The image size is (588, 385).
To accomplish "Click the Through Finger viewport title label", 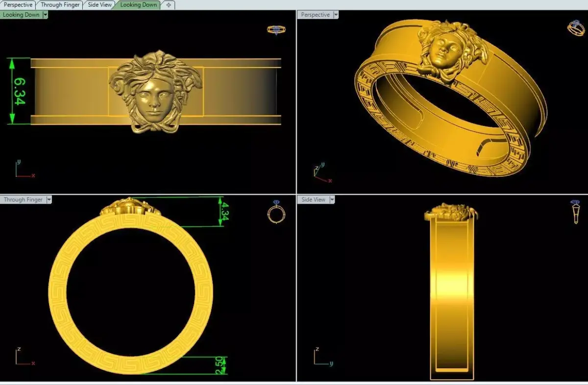I will 23,199.
